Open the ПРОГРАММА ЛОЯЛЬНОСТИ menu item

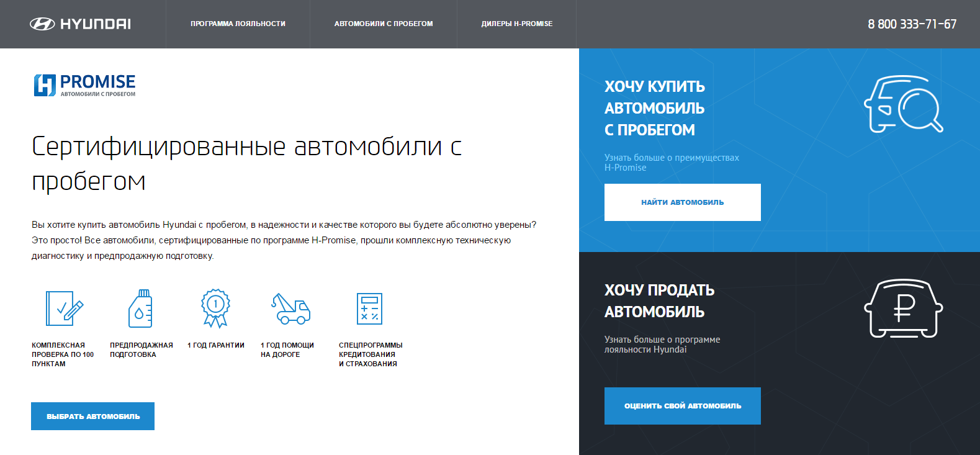(238, 24)
